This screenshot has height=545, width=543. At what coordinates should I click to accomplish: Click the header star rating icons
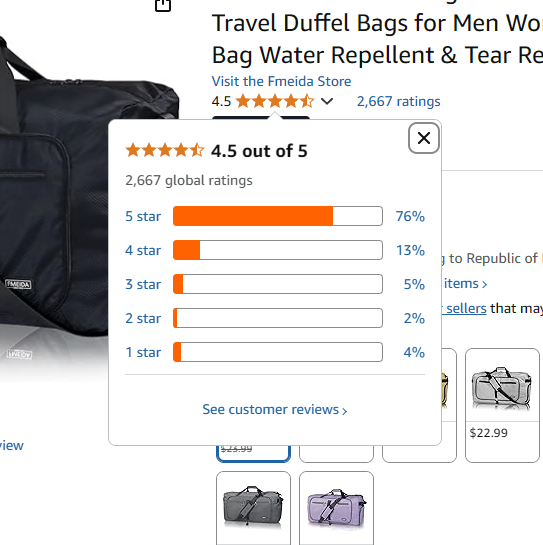(275, 101)
